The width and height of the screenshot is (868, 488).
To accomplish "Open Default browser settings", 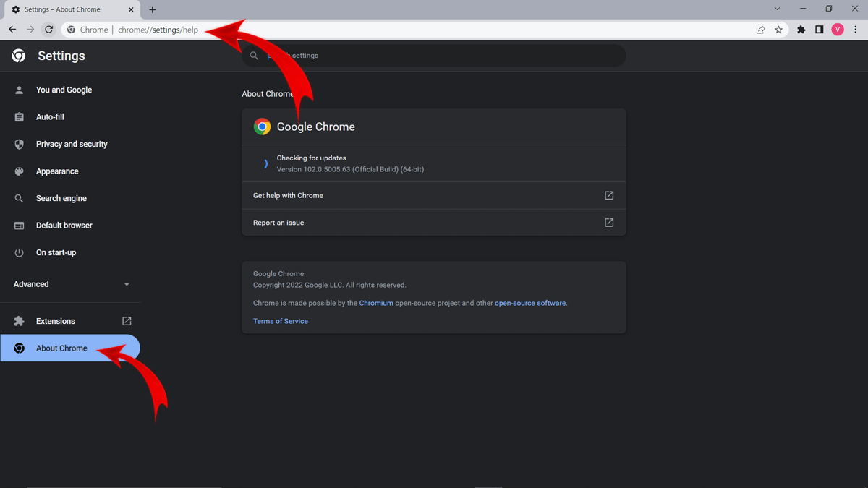I will [x=64, y=226].
